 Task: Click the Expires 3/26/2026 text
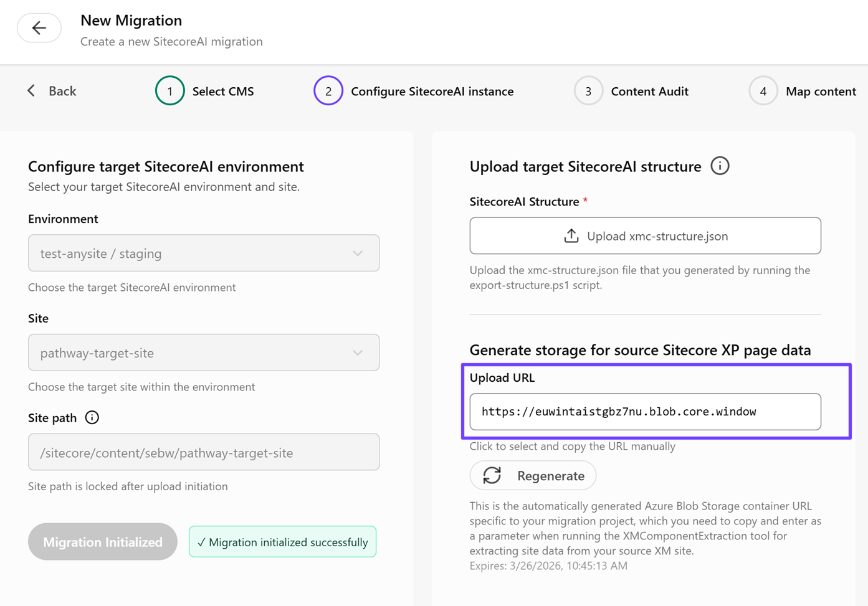(548, 566)
